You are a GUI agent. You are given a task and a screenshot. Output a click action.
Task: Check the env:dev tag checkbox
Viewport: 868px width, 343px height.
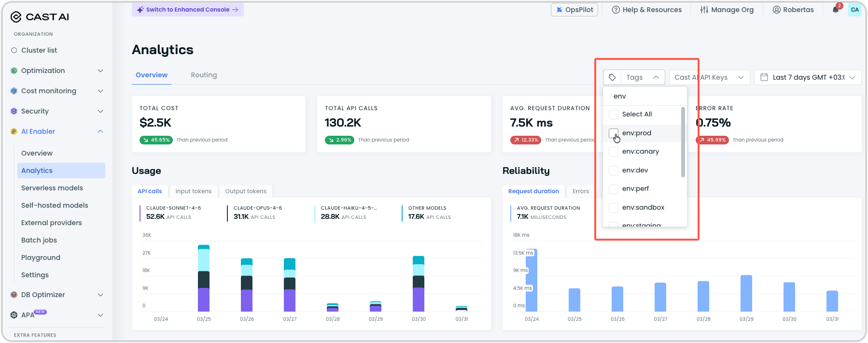click(614, 171)
